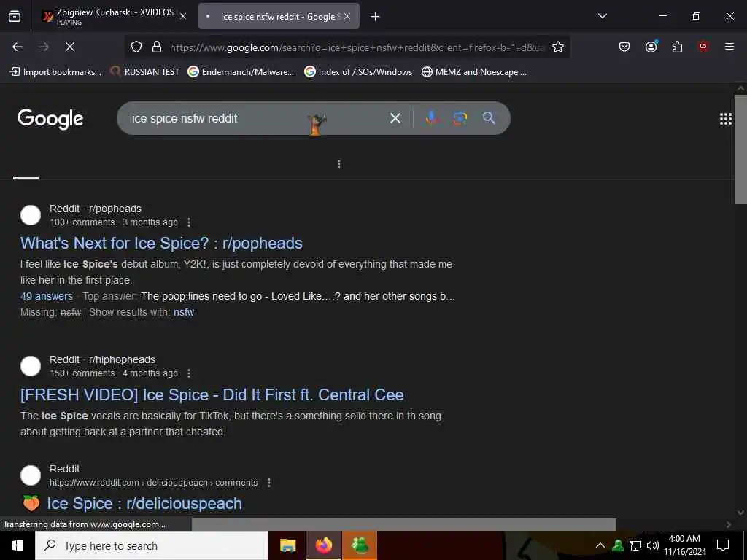This screenshot has height=560, width=747.
Task: Open Save to Pocket icon
Action: pos(624,47)
